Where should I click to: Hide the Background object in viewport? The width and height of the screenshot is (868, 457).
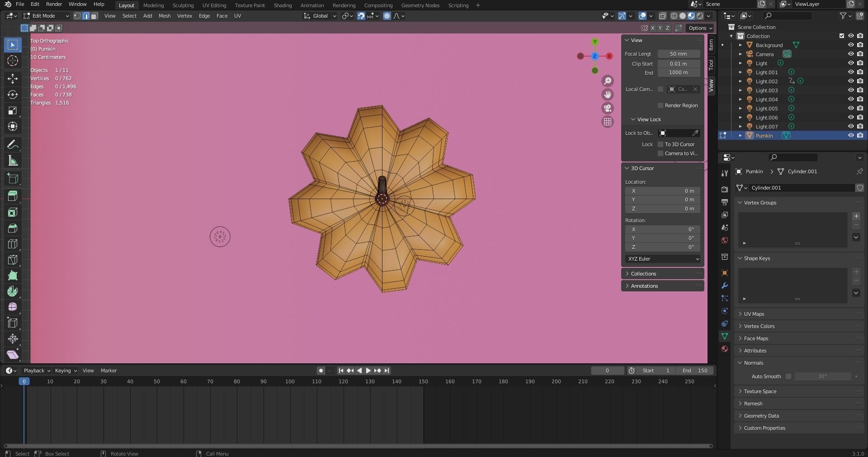(x=851, y=45)
